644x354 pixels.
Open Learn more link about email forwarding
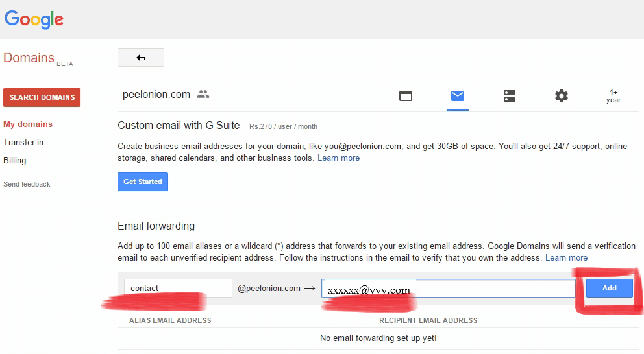click(566, 257)
